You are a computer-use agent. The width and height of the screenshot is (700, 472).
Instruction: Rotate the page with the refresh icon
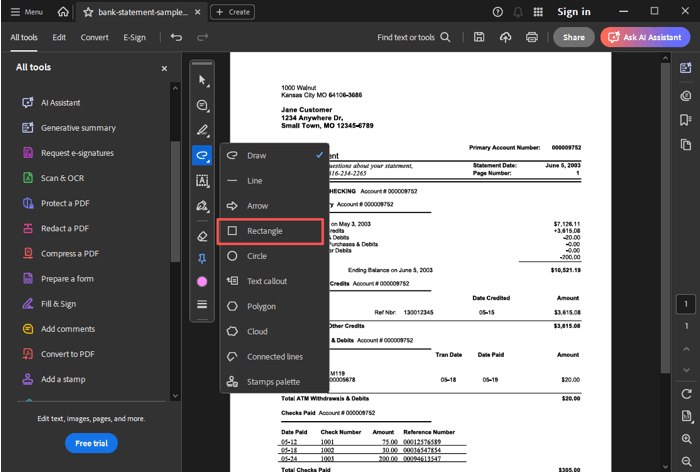pos(687,394)
